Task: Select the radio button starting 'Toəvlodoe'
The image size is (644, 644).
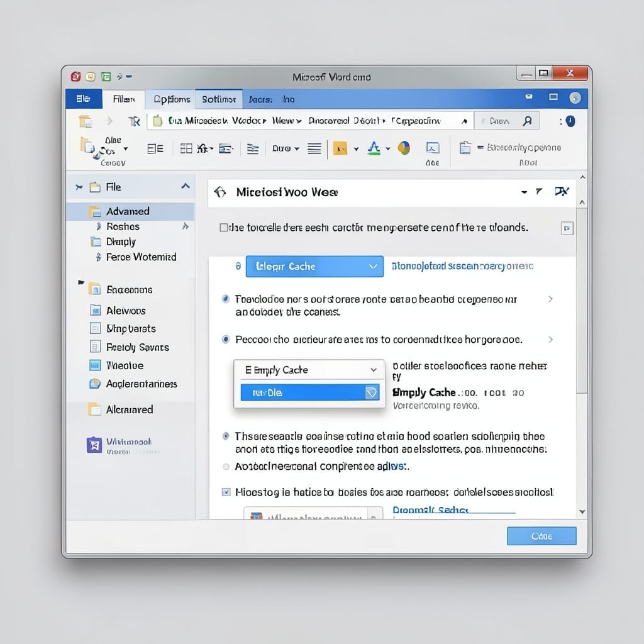Action: [226, 299]
